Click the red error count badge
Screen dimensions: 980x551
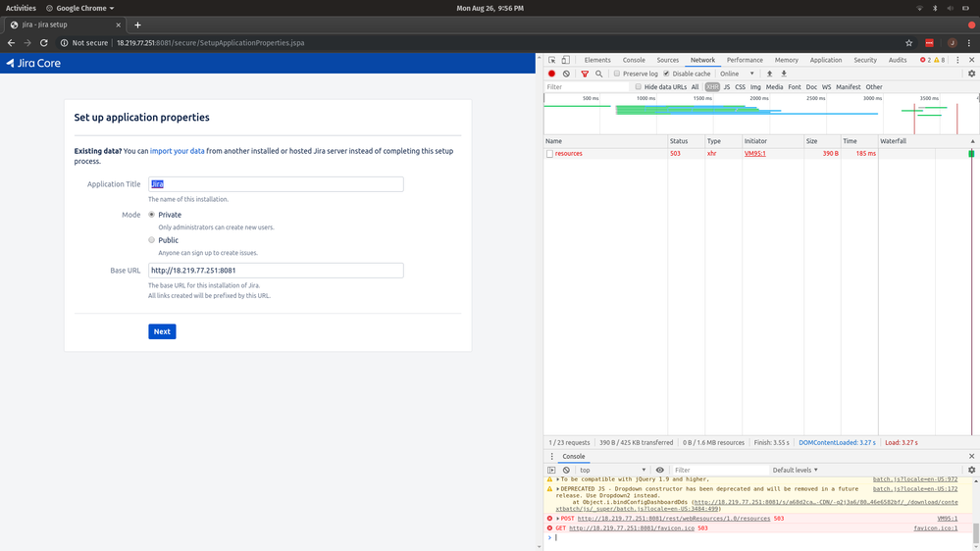(925, 60)
